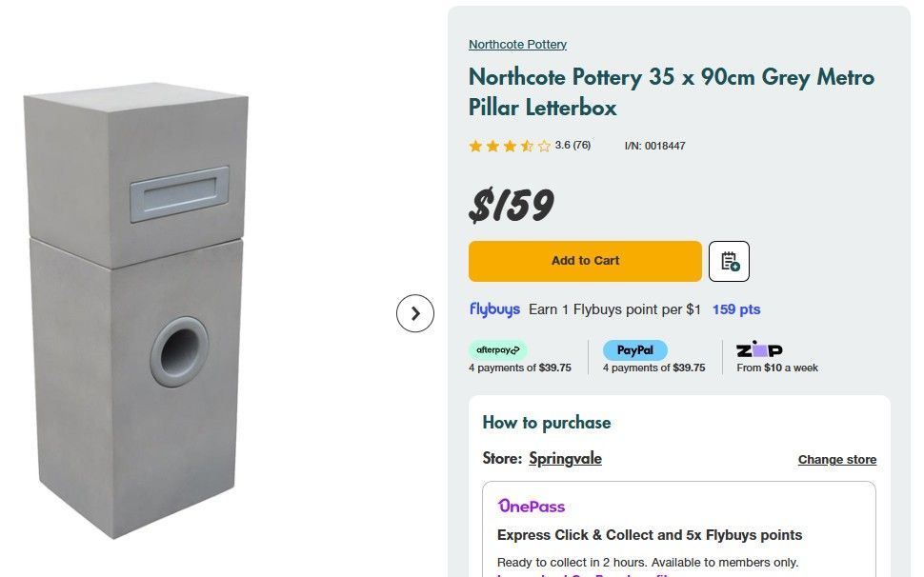
Task: Click the 159 pts Flybuys value
Action: click(x=736, y=309)
